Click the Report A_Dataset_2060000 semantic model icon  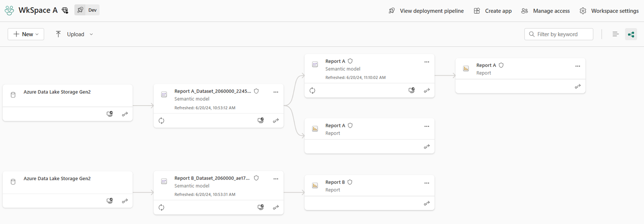(164, 94)
